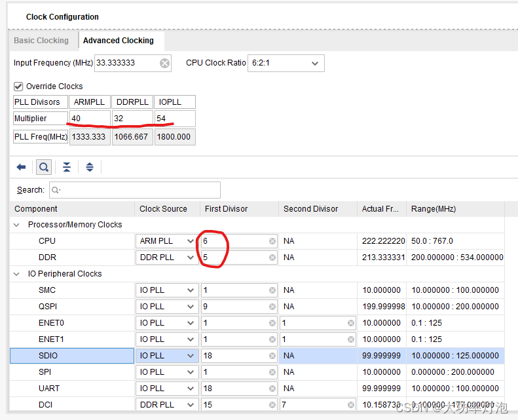Clear the DDR first divisor value
Image resolution: width=518 pixels, height=420 pixels.
tap(272, 258)
